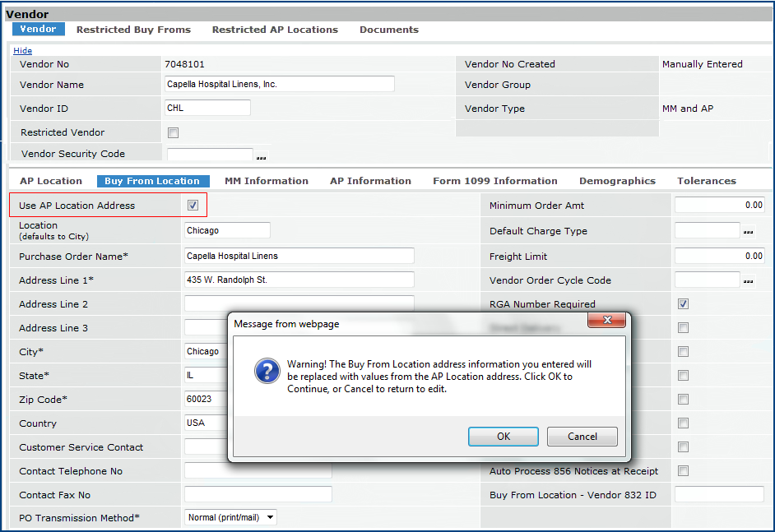The image size is (775, 532).
Task: Go to the Tolerances tab
Action: click(x=706, y=181)
